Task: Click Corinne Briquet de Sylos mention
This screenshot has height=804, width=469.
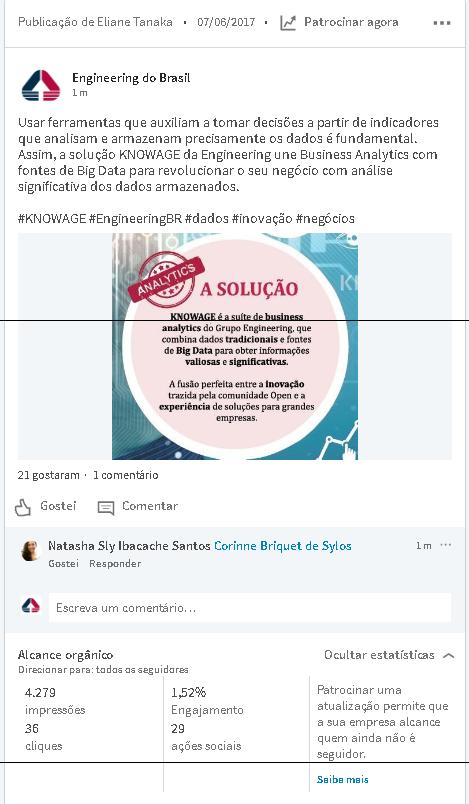Action: coord(283,546)
